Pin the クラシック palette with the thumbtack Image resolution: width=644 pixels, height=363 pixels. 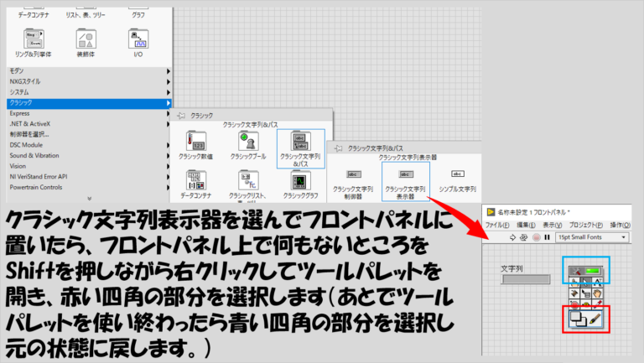point(181,115)
